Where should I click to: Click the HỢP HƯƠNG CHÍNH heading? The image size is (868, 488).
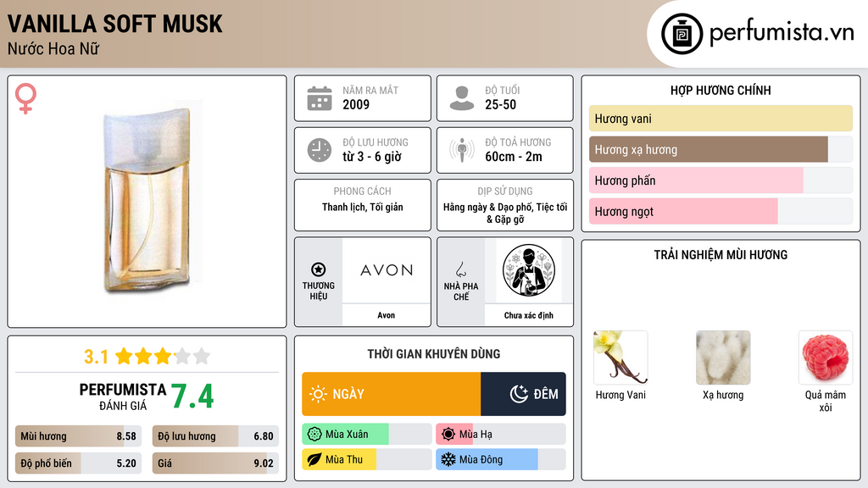click(x=721, y=90)
